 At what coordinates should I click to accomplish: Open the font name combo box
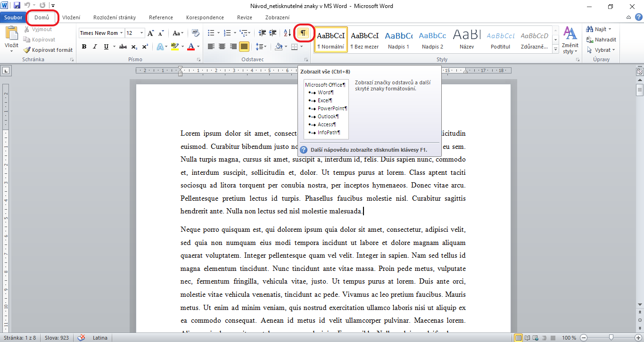click(x=101, y=33)
